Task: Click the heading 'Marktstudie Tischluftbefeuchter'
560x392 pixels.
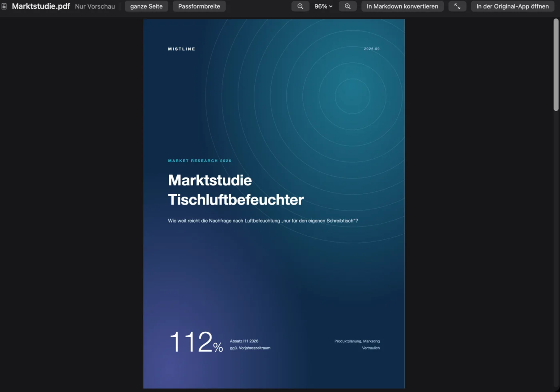Action: [236, 190]
